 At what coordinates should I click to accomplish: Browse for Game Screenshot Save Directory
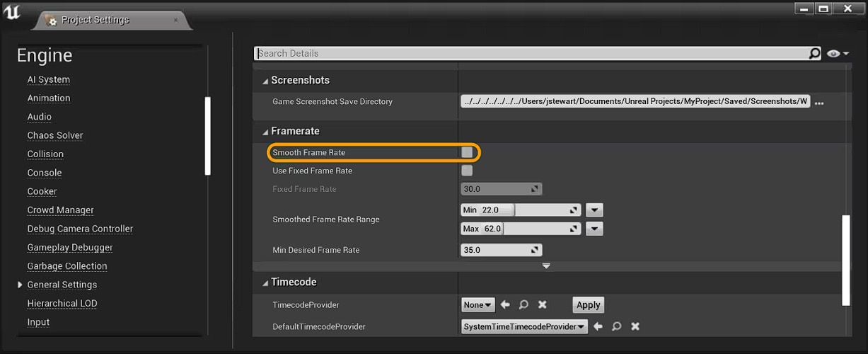819,102
